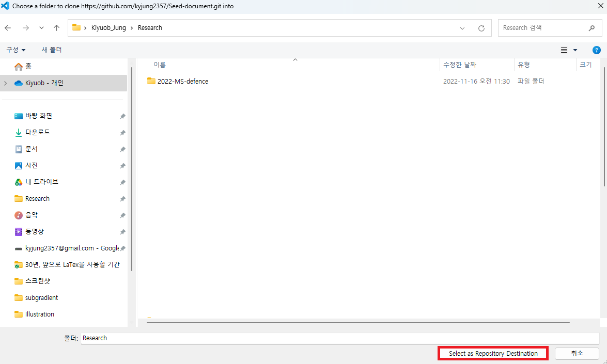607x364 pixels.
Task: Click the 폴더 name input field
Action: pyautogui.click(x=340, y=338)
